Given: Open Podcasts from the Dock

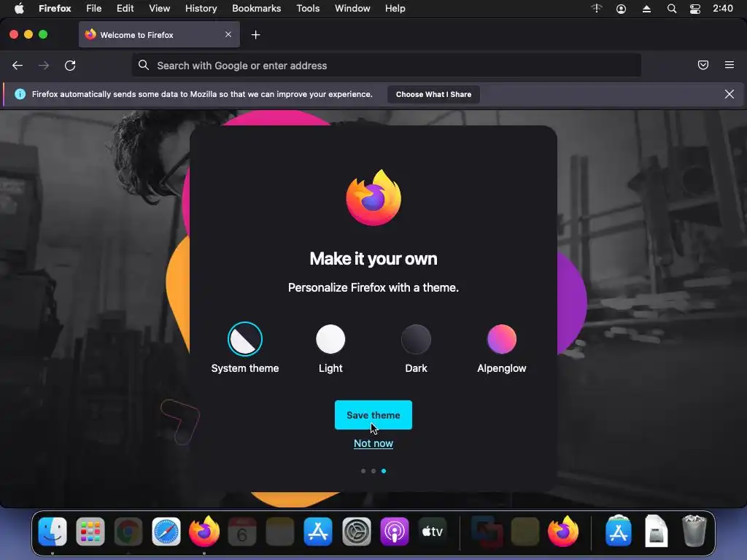Looking at the screenshot, I should (x=395, y=532).
